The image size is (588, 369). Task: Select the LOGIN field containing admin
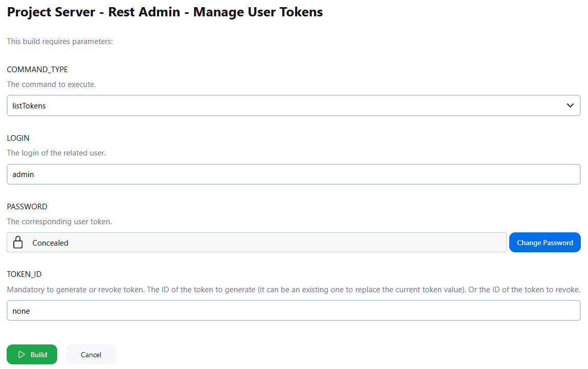pos(294,174)
